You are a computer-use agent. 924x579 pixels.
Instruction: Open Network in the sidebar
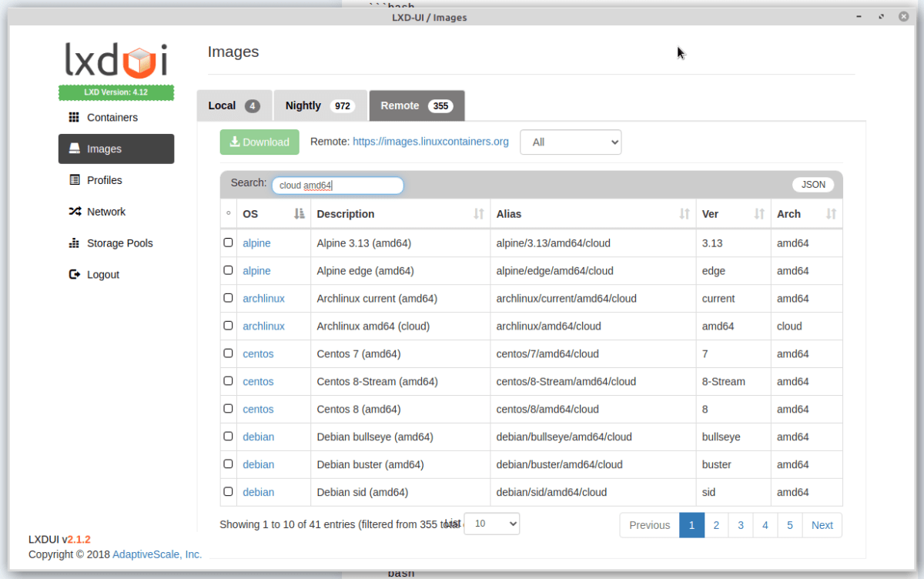click(x=116, y=212)
